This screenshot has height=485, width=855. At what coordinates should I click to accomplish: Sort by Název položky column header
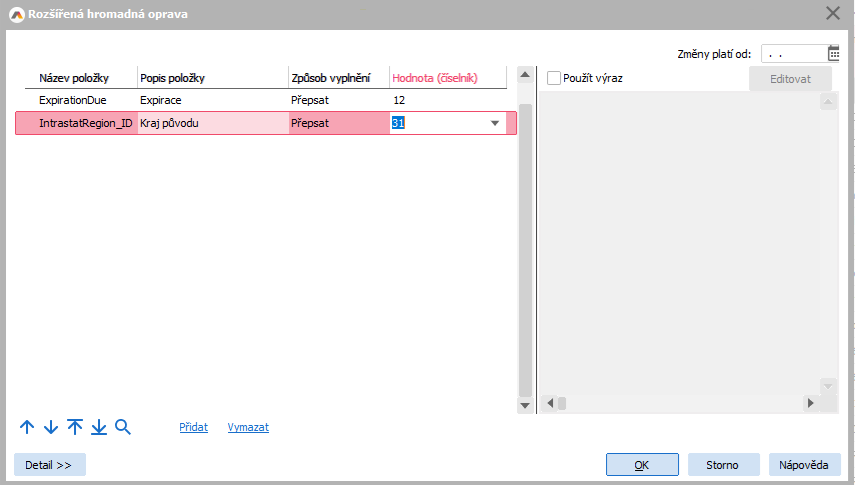click(74, 78)
